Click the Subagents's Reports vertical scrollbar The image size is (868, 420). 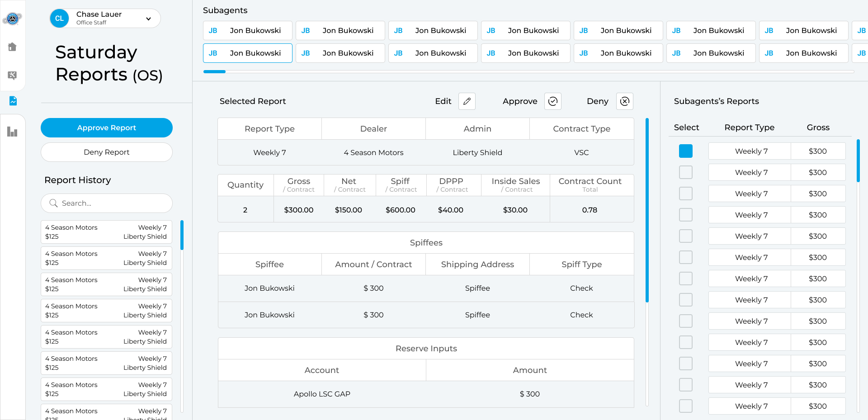click(858, 160)
